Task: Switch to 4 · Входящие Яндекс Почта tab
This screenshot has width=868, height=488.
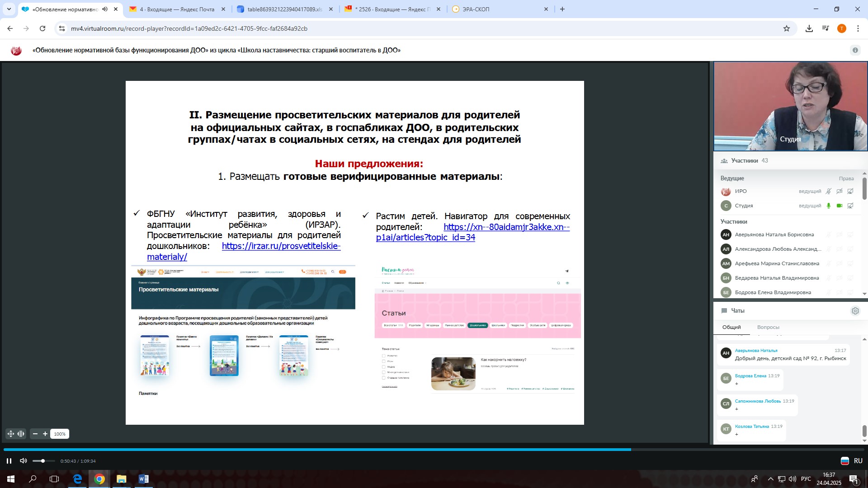Action: point(177,9)
